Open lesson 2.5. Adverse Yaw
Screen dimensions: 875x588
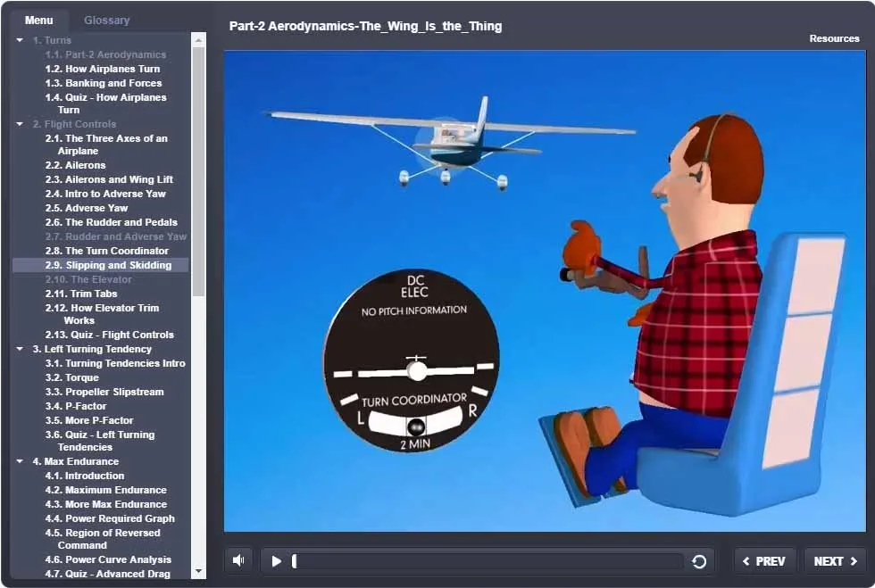pyautogui.click(x=87, y=208)
